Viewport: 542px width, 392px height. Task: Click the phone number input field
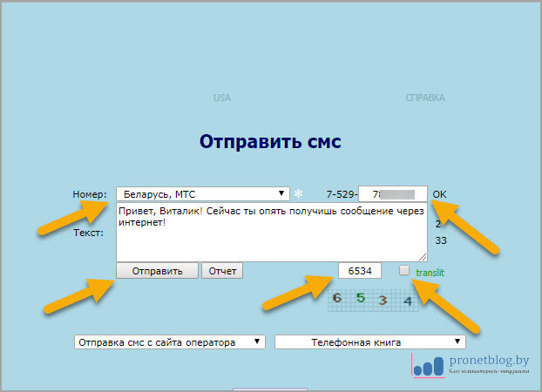pyautogui.click(x=393, y=194)
